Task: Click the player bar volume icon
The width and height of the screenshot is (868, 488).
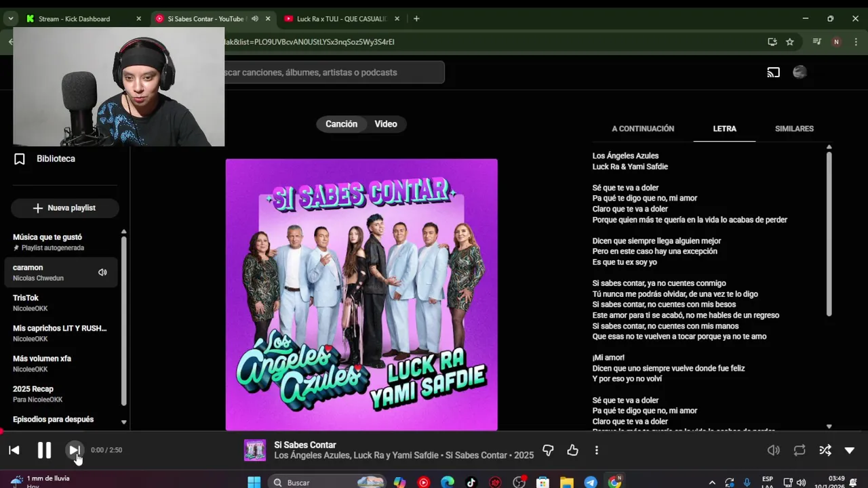Action: (x=773, y=450)
